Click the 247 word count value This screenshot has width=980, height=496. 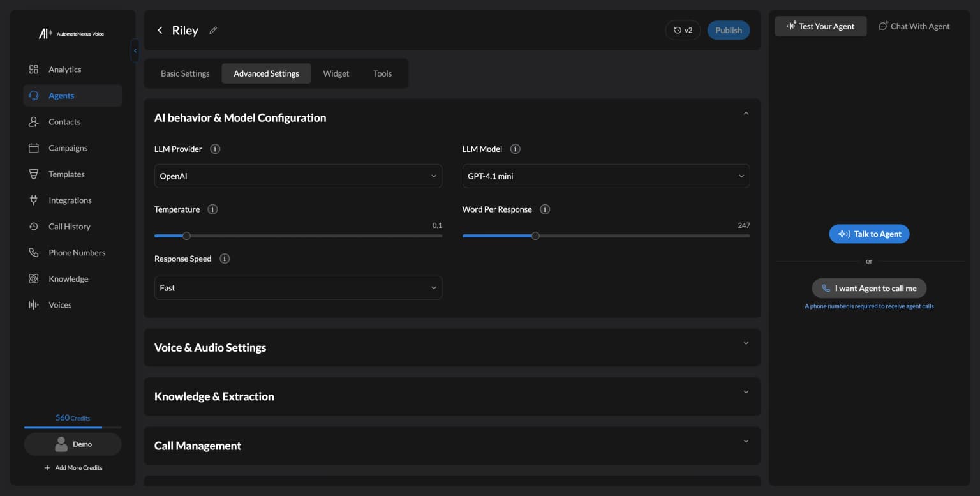[x=744, y=225]
